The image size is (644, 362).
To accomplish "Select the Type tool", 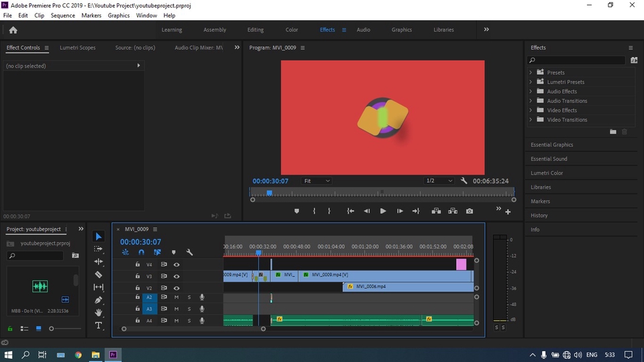I will tap(99, 325).
